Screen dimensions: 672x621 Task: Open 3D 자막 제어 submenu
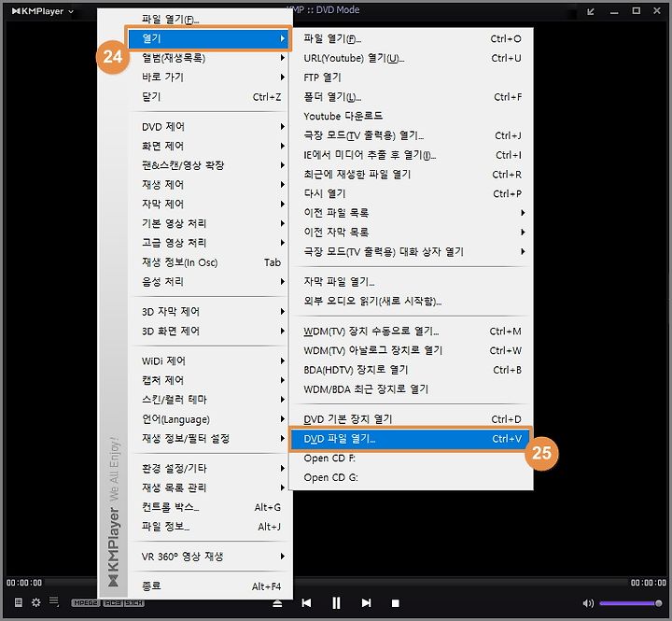coord(209,311)
